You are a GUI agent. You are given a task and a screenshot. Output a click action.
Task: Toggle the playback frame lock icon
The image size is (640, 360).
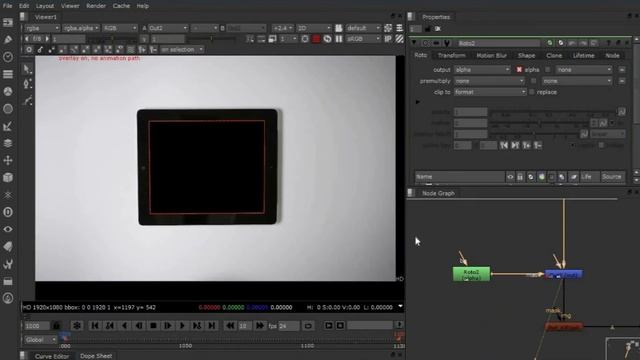(x=57, y=326)
